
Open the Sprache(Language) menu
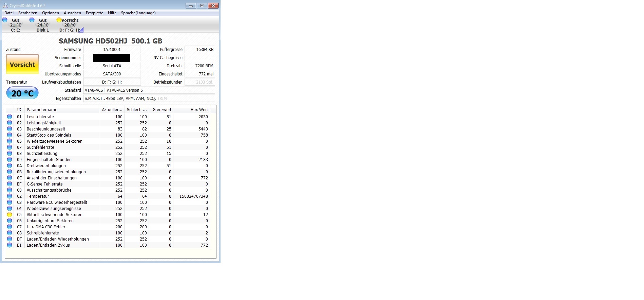(138, 13)
